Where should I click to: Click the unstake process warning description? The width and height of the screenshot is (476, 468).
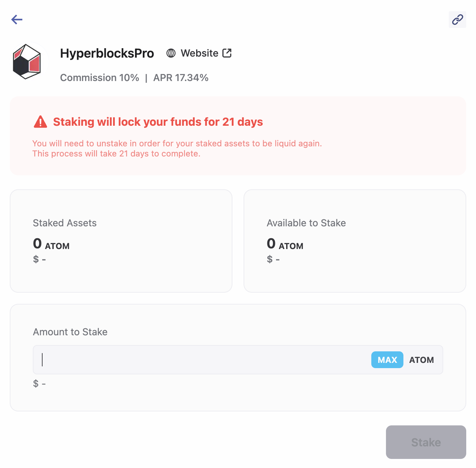point(177,148)
